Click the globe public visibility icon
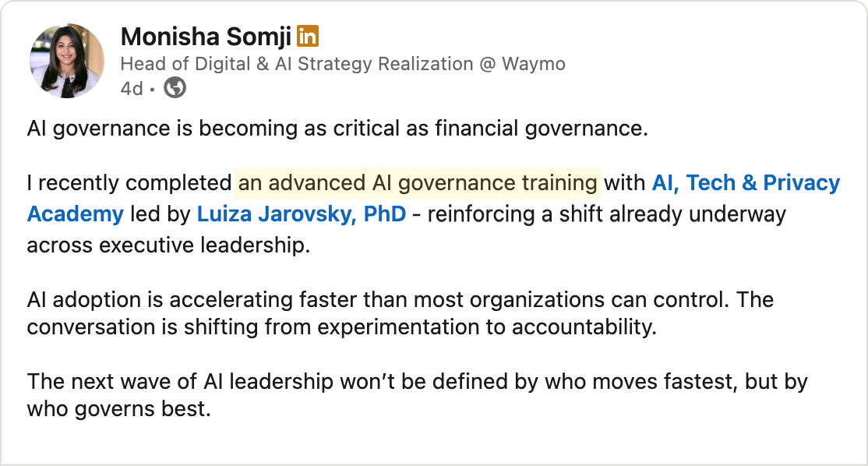Image resolution: width=868 pixels, height=466 pixels. [x=175, y=88]
